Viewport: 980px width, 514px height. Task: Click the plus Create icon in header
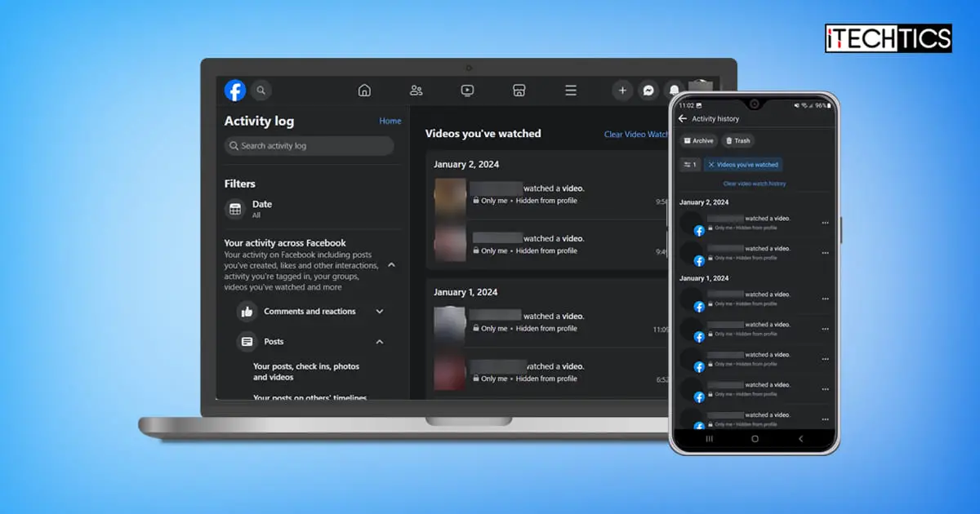(x=622, y=91)
